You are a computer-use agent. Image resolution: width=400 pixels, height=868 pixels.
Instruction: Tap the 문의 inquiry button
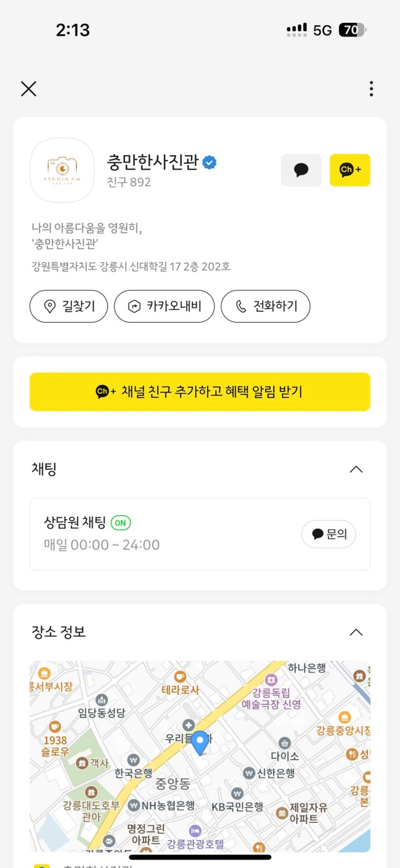(x=328, y=534)
